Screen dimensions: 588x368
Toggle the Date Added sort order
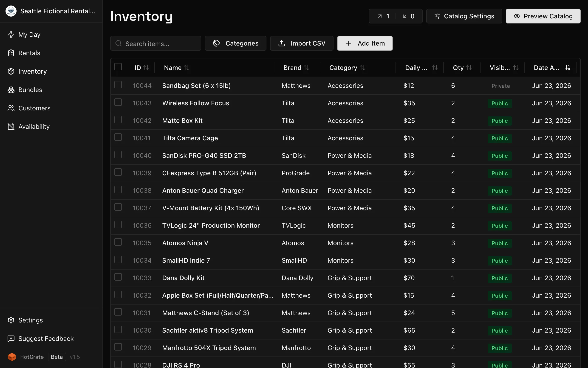click(x=552, y=68)
